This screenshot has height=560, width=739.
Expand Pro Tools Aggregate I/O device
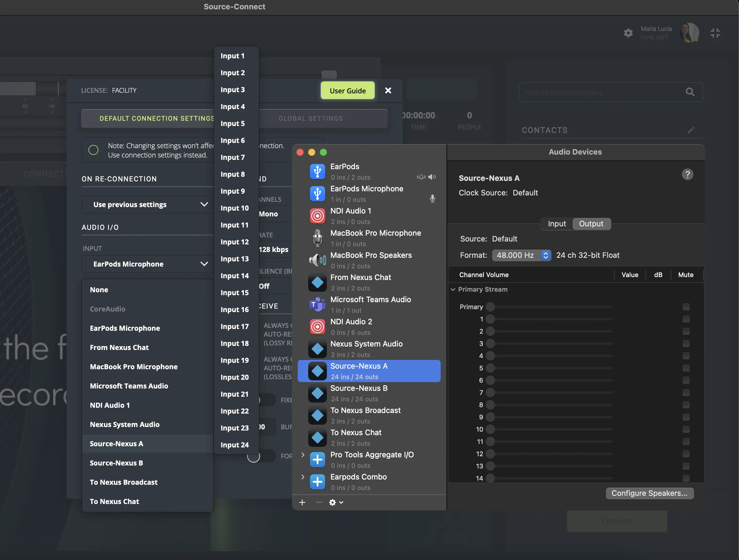tap(303, 454)
